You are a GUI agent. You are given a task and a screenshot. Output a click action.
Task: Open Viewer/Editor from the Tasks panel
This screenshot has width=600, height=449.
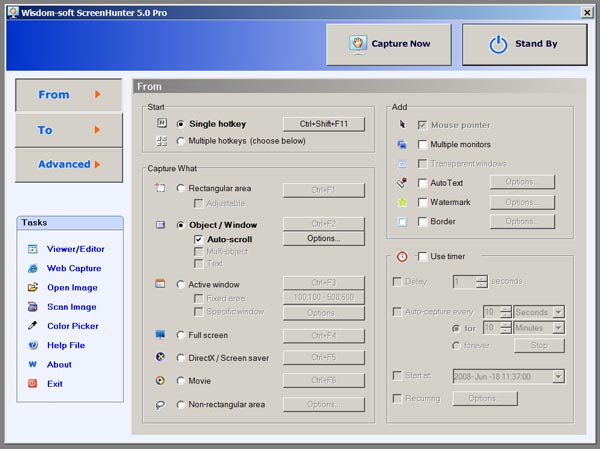tap(76, 249)
